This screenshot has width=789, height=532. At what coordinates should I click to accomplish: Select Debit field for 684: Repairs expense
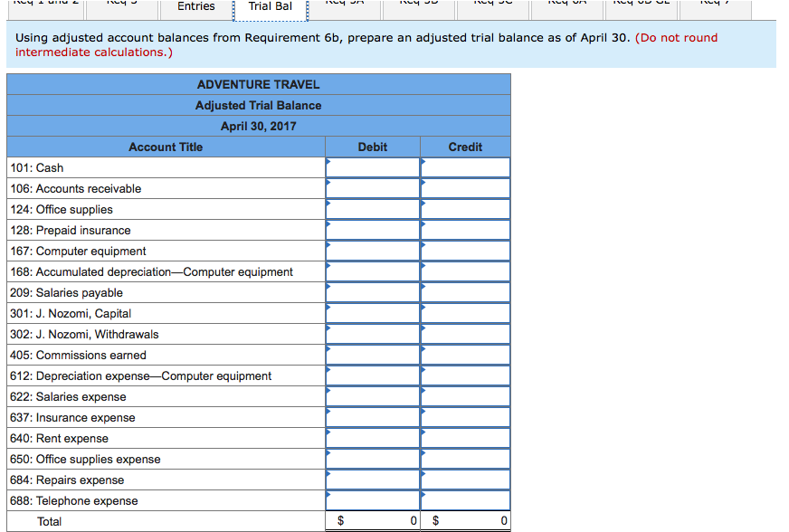point(373,480)
